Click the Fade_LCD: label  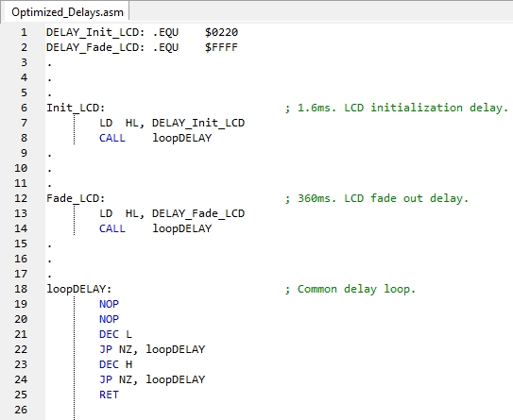[76, 198]
